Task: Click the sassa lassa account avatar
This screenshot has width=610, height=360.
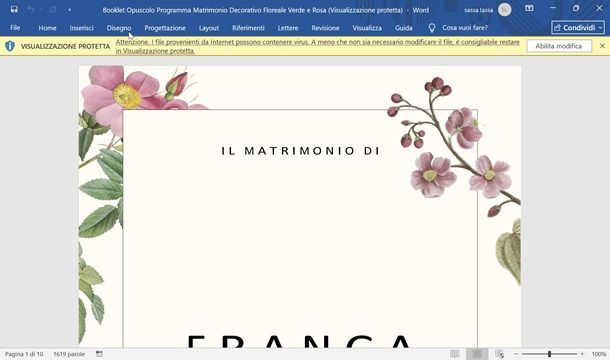Action: tap(505, 10)
